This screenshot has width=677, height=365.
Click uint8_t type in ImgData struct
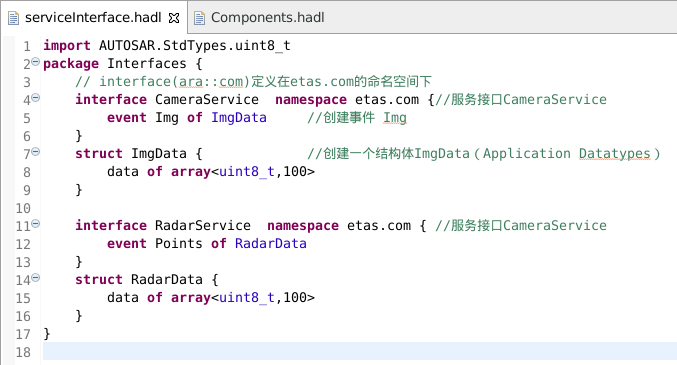click(x=247, y=171)
